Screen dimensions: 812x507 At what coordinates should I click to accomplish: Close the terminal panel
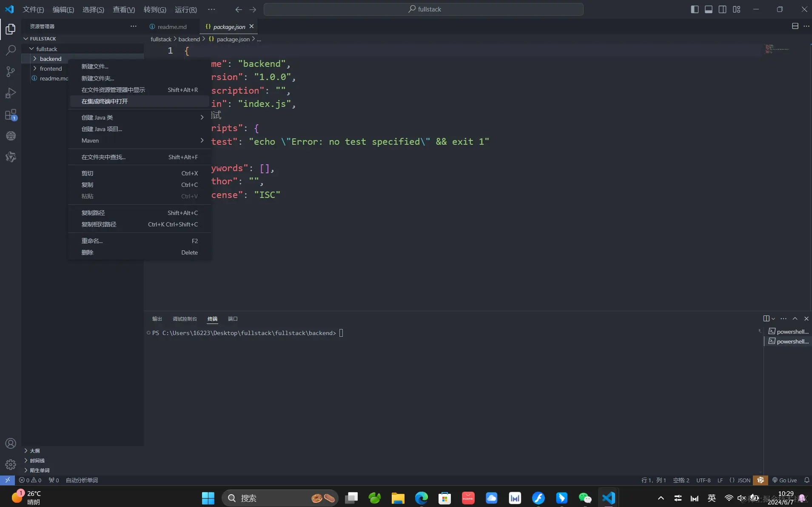pos(806,318)
